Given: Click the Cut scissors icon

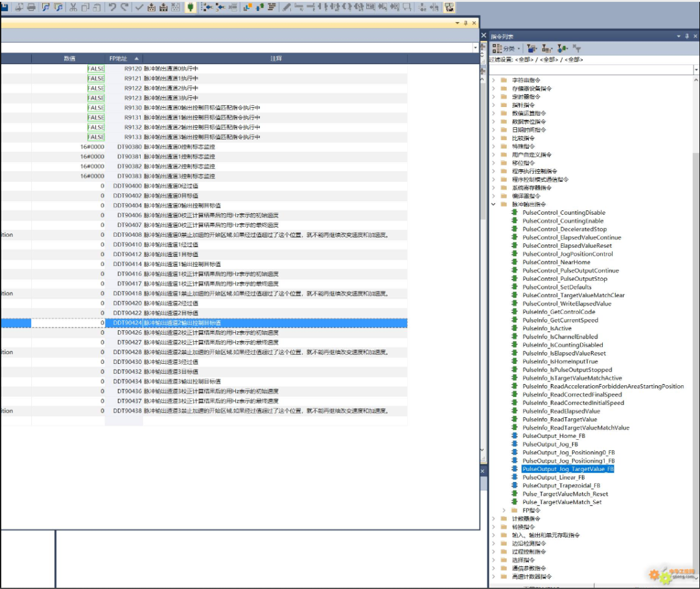Looking at the screenshot, I should pyautogui.click(x=73, y=7).
